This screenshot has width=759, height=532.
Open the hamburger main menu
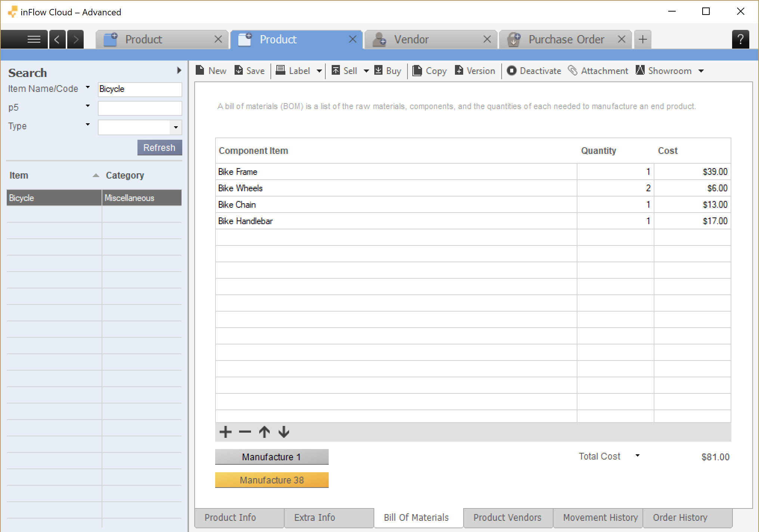[34, 39]
